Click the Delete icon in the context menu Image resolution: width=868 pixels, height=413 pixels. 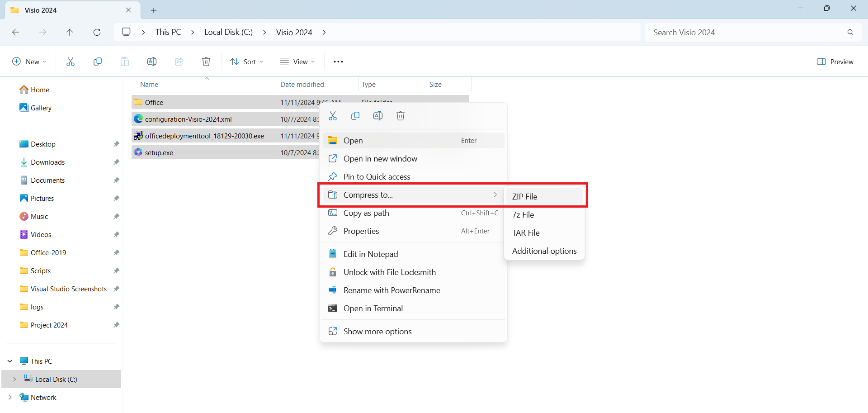(401, 116)
